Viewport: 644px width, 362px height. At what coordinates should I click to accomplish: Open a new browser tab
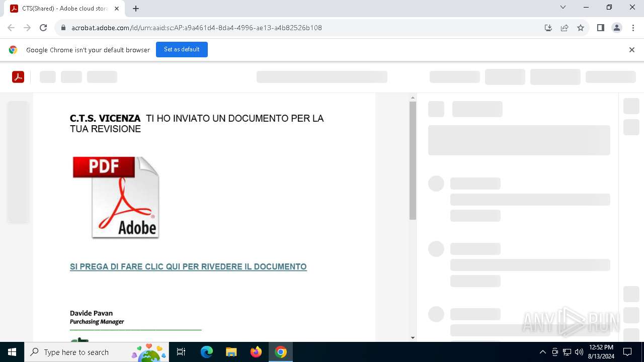[x=136, y=9]
